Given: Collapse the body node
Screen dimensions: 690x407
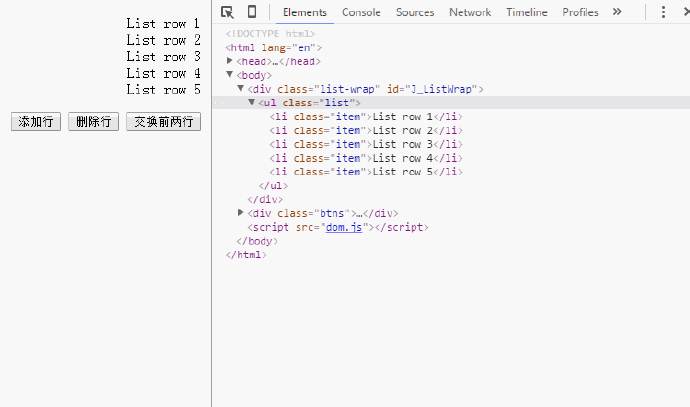Looking at the screenshot, I should 230,74.
